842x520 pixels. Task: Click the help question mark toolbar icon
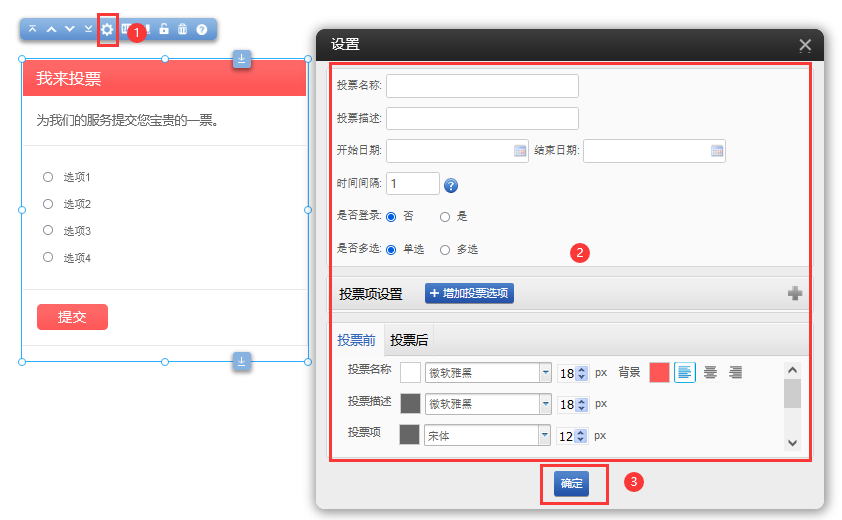202,30
